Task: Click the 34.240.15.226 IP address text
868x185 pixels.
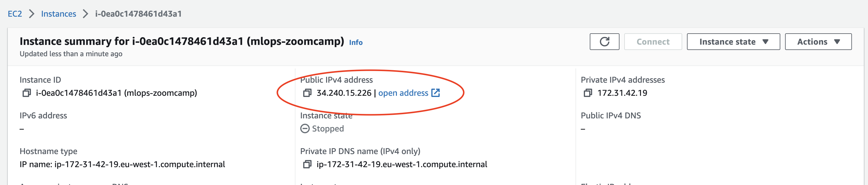Action: click(x=344, y=93)
